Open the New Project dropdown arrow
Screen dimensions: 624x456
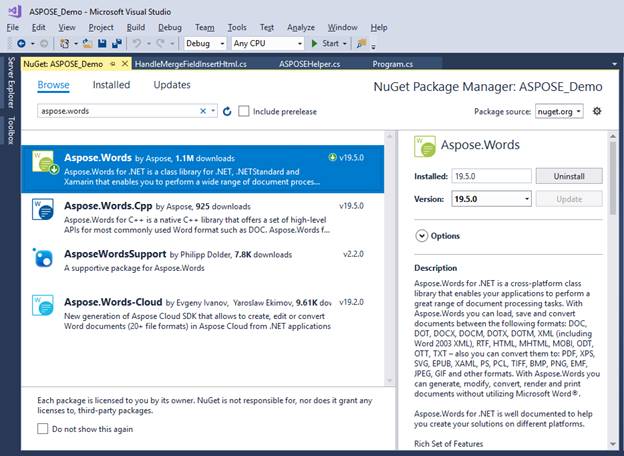(76, 43)
